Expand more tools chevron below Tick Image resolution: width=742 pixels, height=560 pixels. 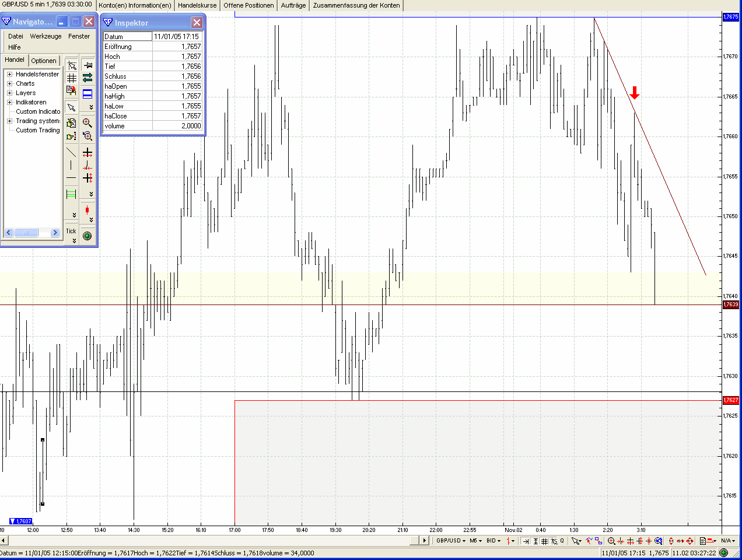(x=74, y=240)
